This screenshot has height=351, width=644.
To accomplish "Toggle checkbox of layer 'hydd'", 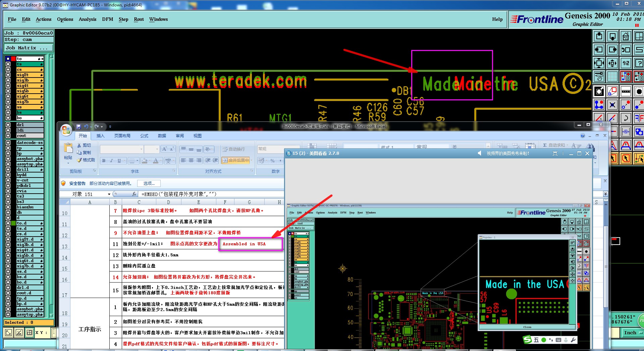I will click(8, 175).
